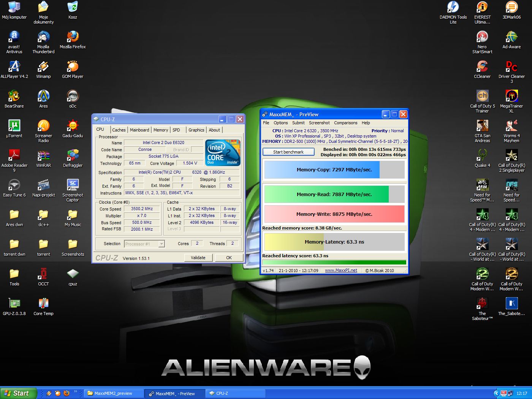Image resolution: width=532 pixels, height=399 pixels.
Task: Switch to the Mainboard tab in CPU-Z
Action: tap(139, 130)
